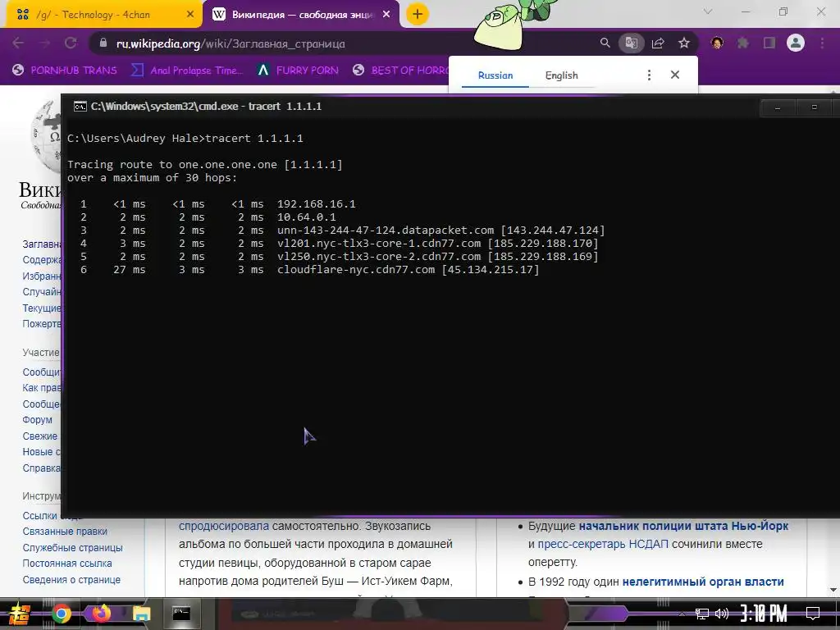Click the vl201.nyc-tlx3-core-1.cdn77.com hop
This screenshot has height=630, width=840.
379,243
